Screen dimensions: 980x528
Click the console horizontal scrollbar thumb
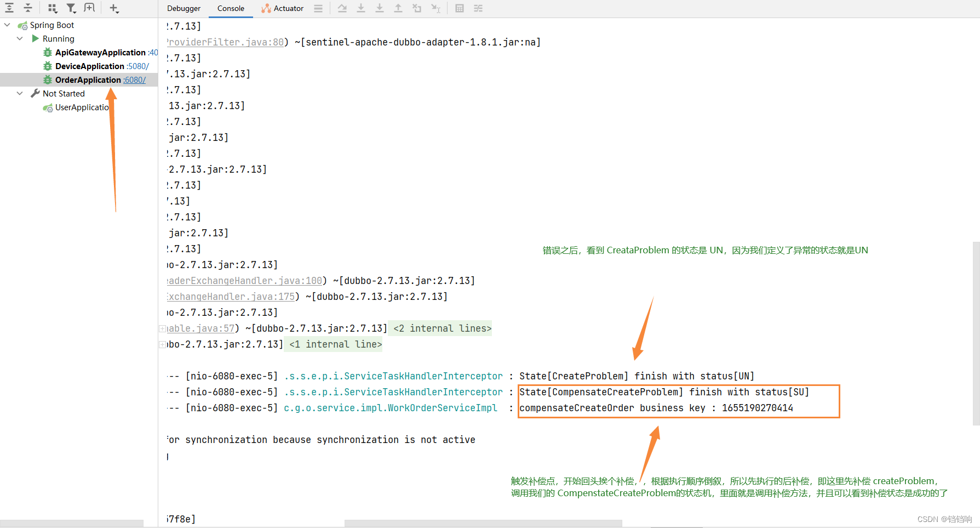click(483, 524)
